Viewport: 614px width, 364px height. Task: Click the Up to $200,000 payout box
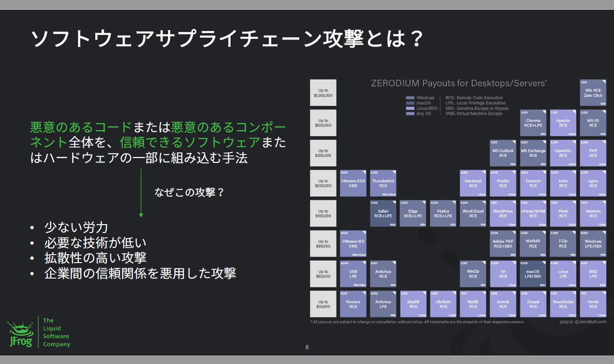323,183
